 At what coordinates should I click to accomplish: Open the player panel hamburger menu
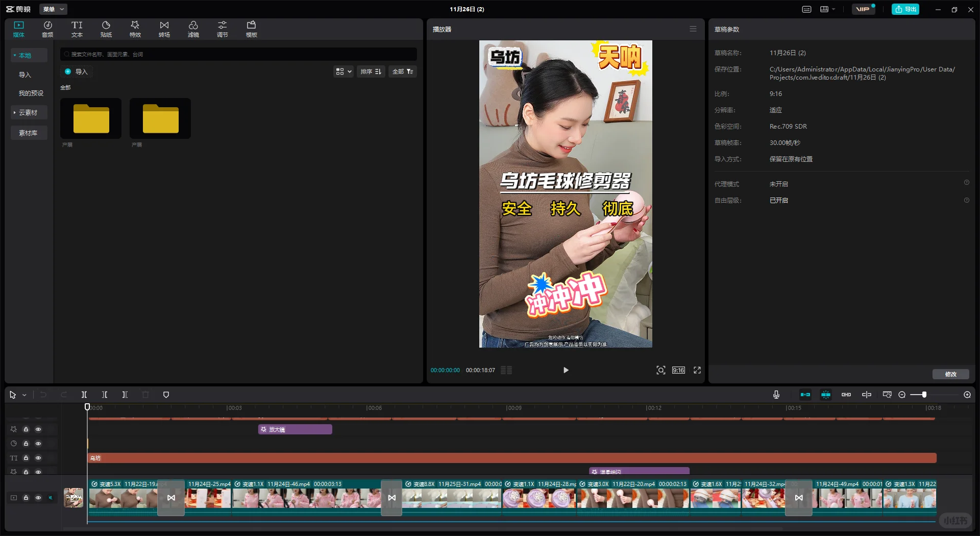tap(693, 29)
